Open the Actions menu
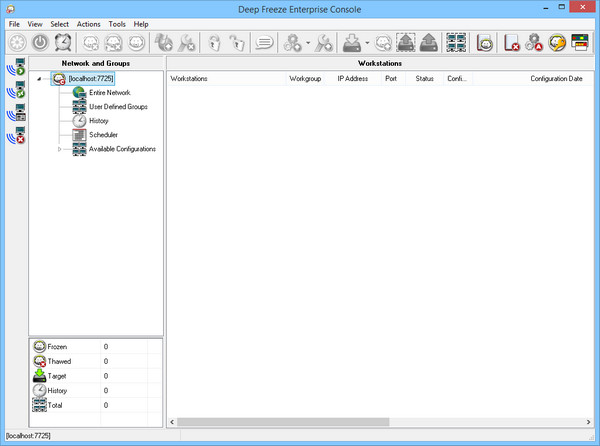 pos(88,23)
